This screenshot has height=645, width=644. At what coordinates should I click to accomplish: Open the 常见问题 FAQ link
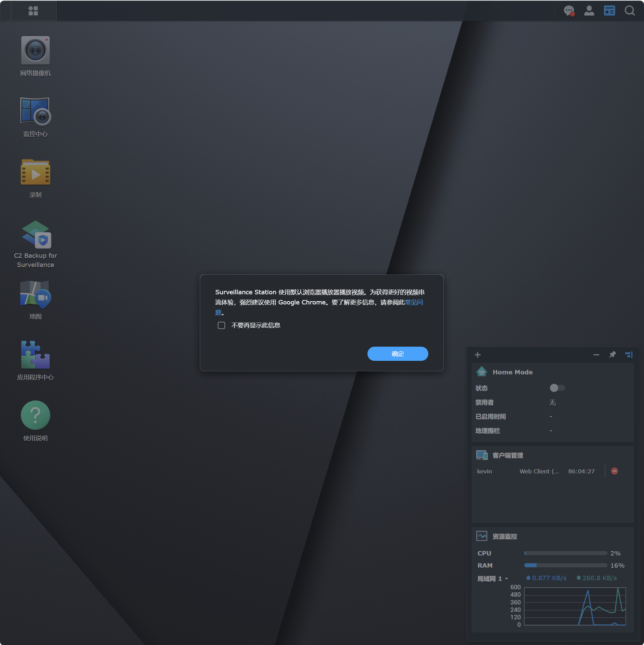(414, 303)
